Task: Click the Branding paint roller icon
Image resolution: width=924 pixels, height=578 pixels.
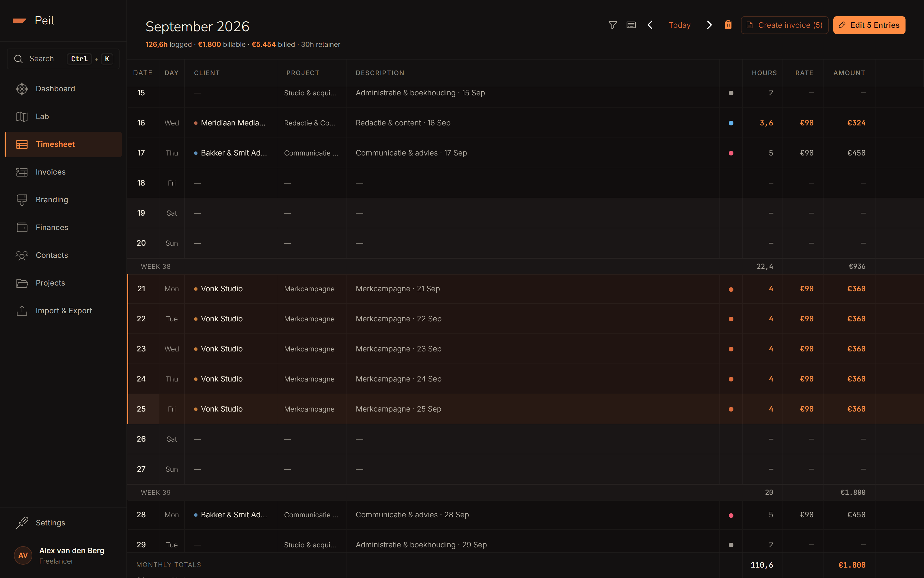Action: point(22,199)
